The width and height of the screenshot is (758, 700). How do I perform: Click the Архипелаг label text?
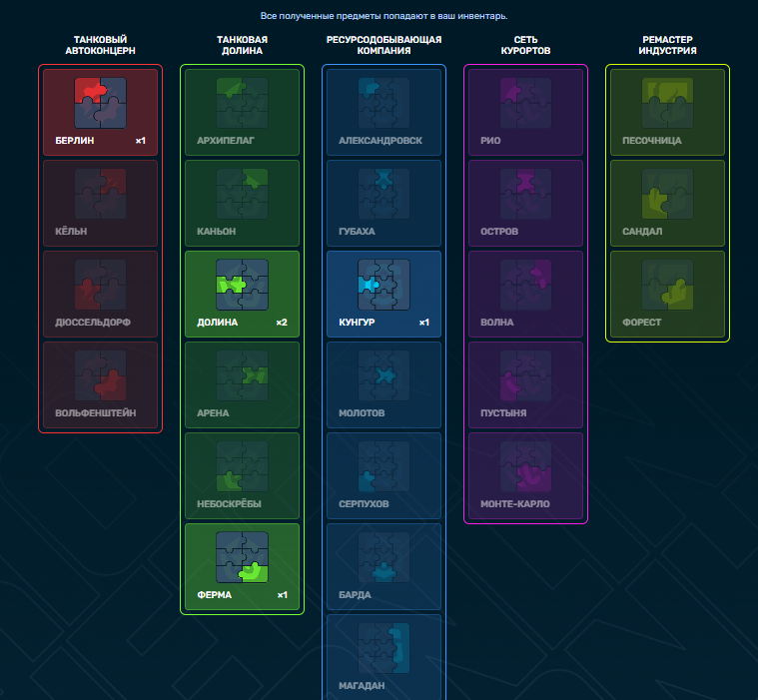226,141
